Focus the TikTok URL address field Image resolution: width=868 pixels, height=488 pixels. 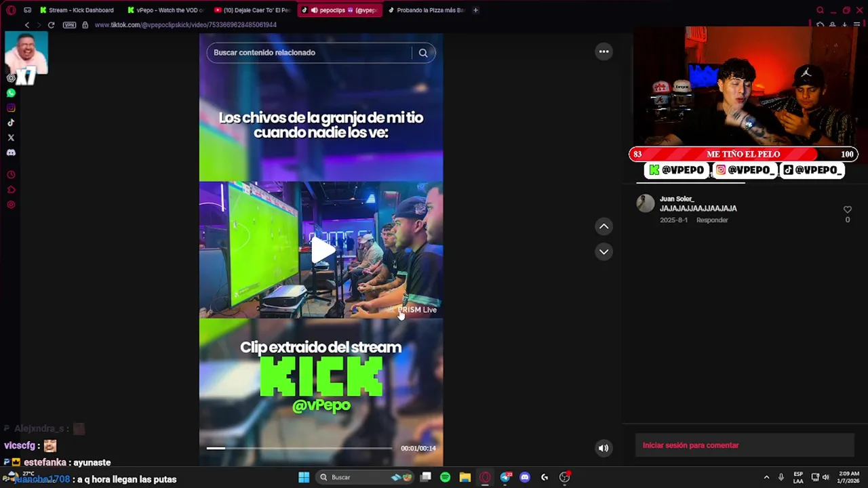(185, 25)
